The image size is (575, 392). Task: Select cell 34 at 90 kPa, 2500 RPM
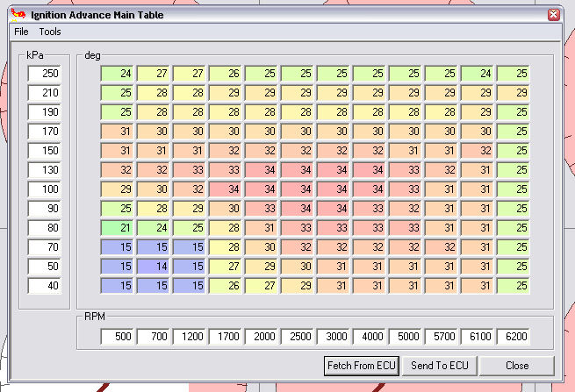click(297, 209)
